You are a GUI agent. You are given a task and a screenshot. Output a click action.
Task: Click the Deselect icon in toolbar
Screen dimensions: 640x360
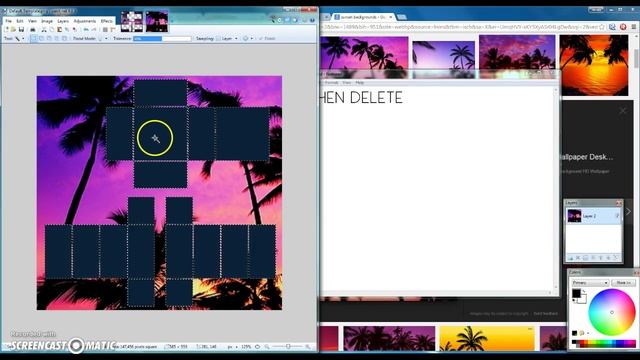point(74,29)
